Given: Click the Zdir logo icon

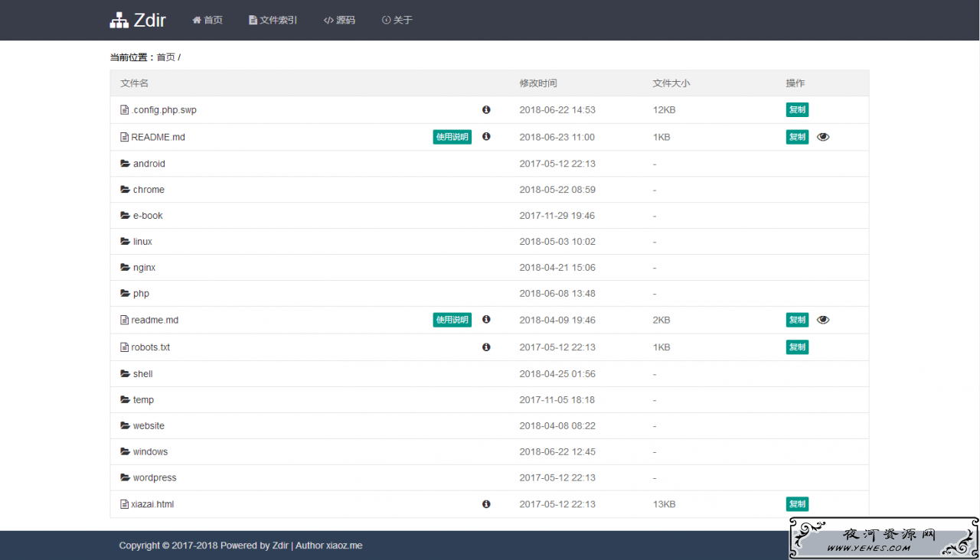Looking at the screenshot, I should (x=119, y=21).
